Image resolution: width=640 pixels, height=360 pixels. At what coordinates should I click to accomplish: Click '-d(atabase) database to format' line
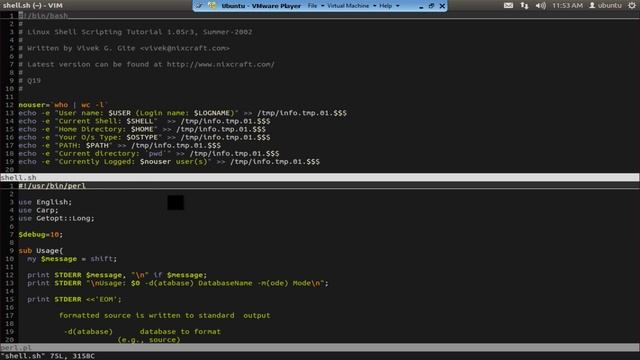pos(142,332)
